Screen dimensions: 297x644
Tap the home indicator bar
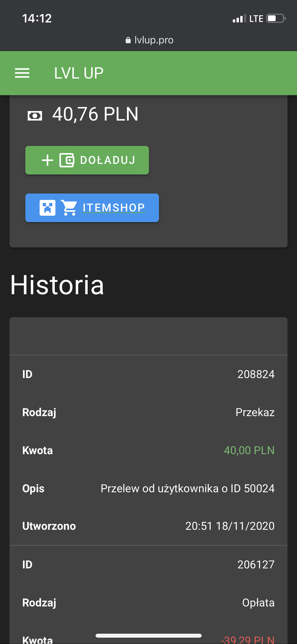[x=149, y=636]
